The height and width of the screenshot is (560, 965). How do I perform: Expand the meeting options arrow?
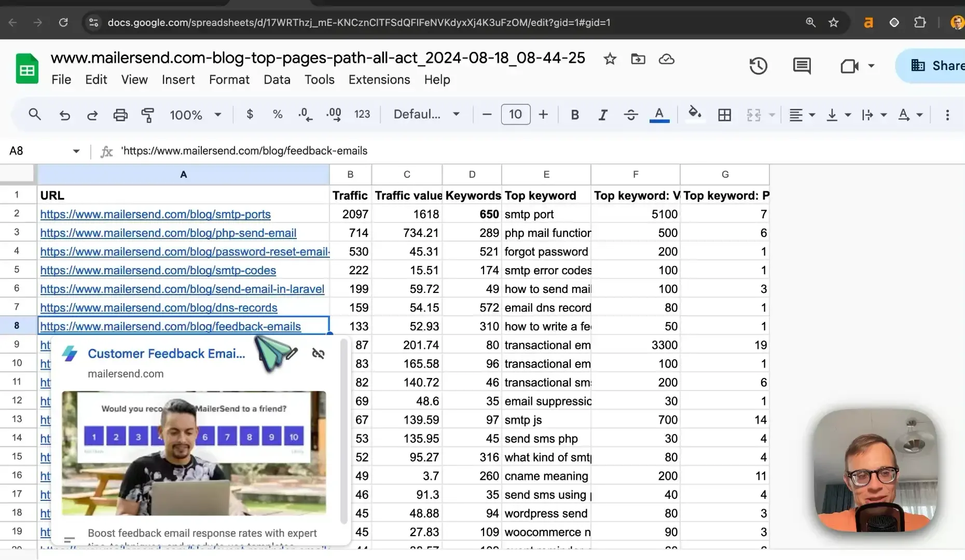click(871, 66)
